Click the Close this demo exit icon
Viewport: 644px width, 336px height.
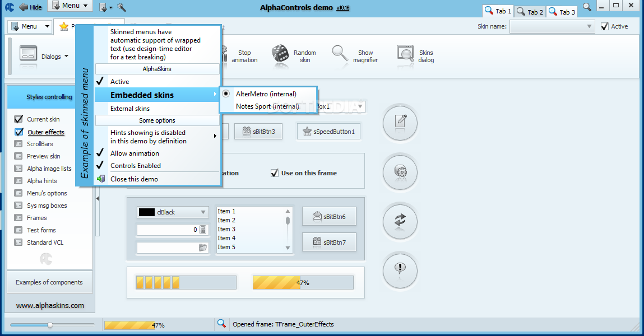coord(101,179)
